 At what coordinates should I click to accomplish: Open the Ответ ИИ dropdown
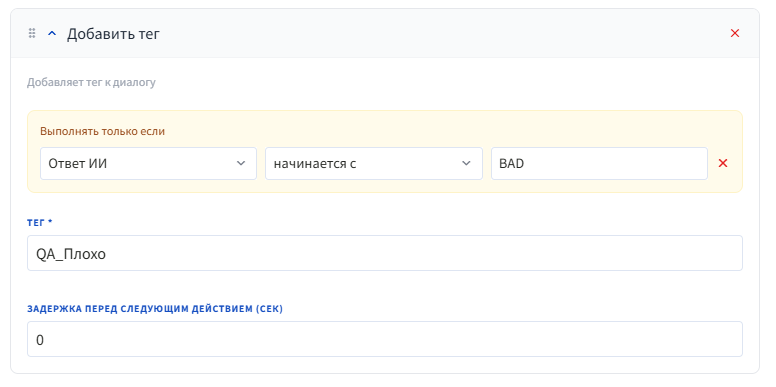click(x=148, y=163)
